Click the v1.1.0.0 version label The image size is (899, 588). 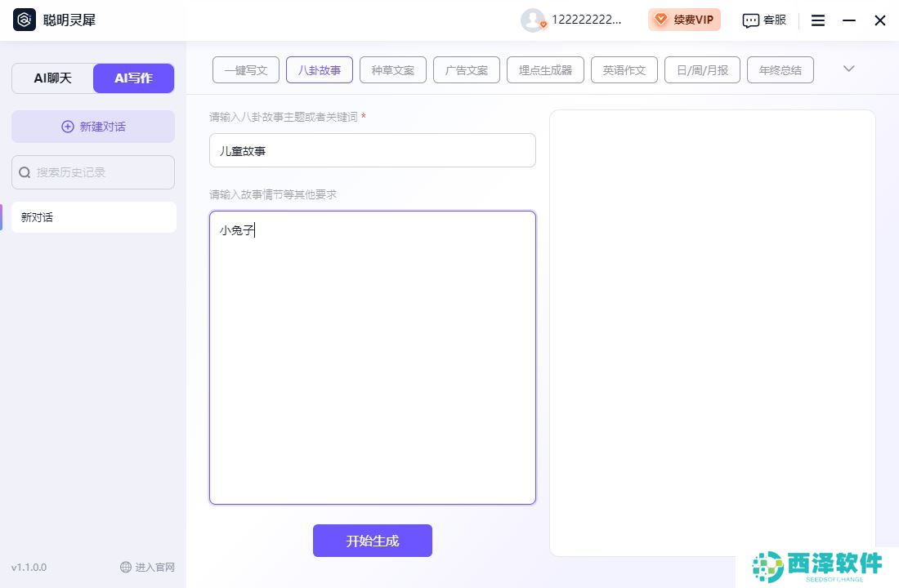point(29,568)
